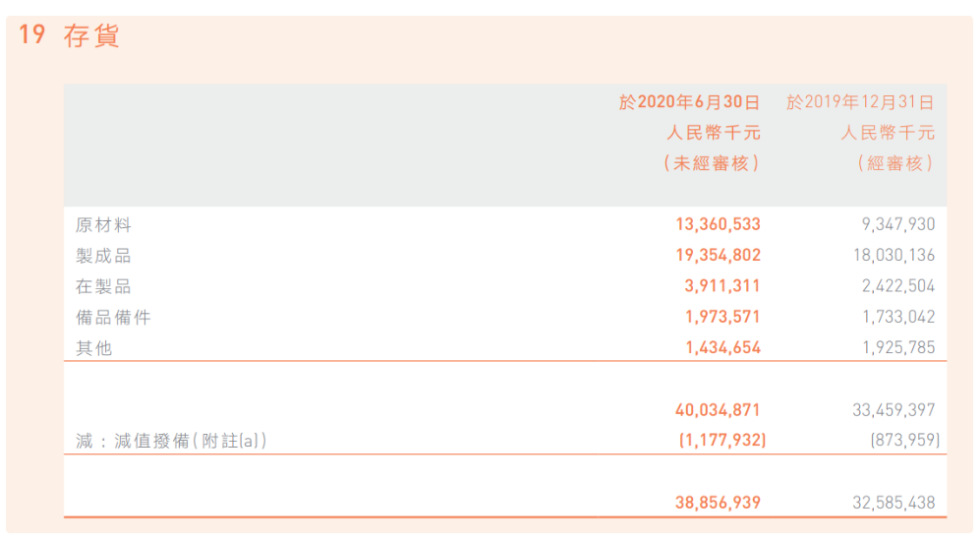This screenshot has width=980, height=542.
Task: Select the 製成品 row label
Action: point(103,256)
